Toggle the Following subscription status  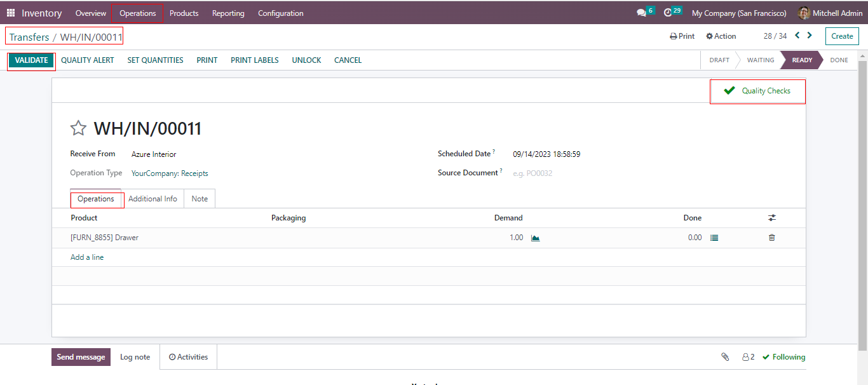pyautogui.click(x=783, y=357)
